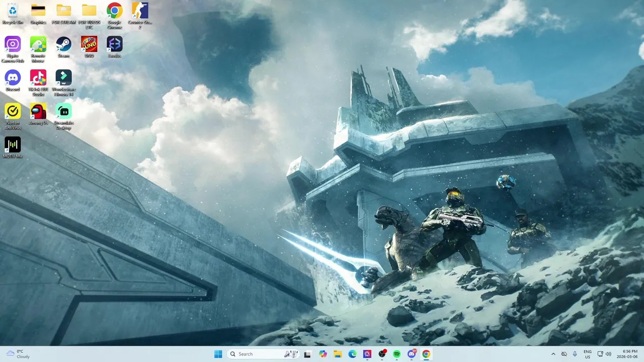
Task: Select the Steam desktop shortcut
Action: point(63,47)
